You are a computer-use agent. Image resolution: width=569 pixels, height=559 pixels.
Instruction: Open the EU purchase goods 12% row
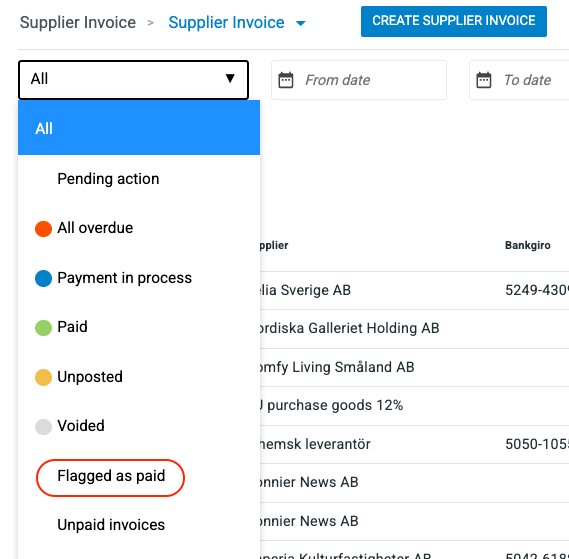click(x=414, y=405)
